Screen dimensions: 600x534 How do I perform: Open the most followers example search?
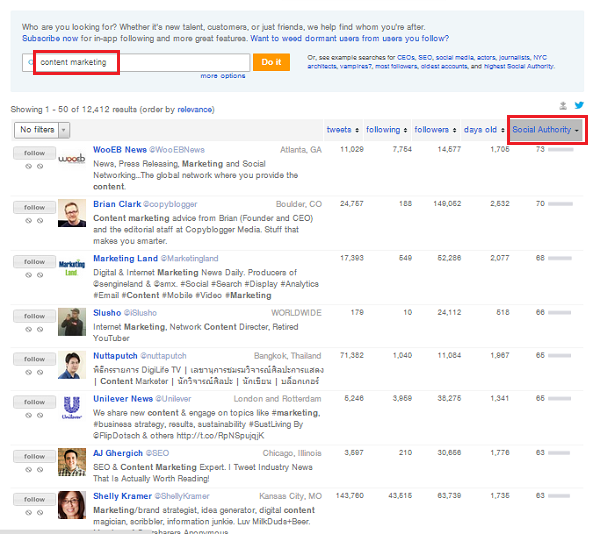coord(396,66)
